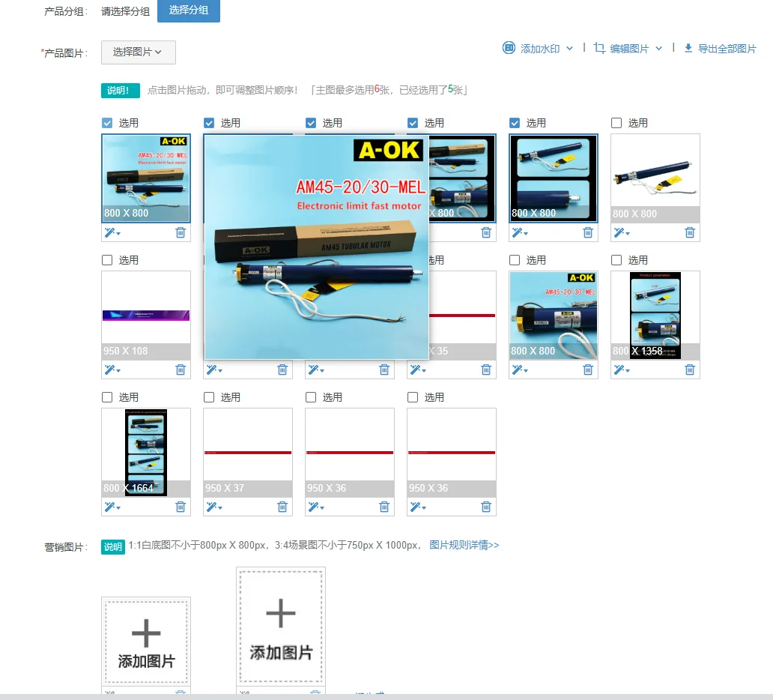Delete the two-panel motor image

point(588,232)
